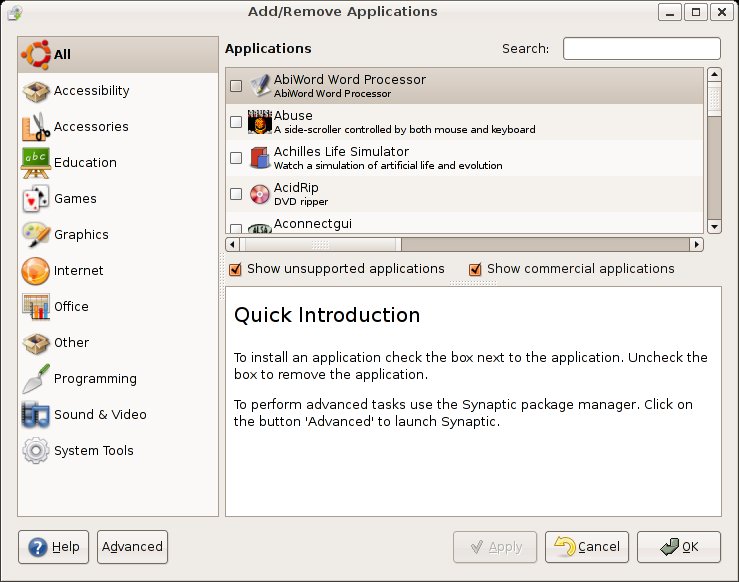Screen dimensions: 739x582
Task: Select the Internet category label
Action: pos(78,271)
